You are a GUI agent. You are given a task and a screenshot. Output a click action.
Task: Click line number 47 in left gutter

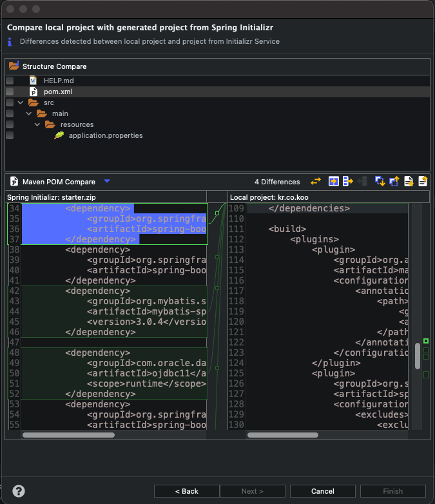click(14, 342)
